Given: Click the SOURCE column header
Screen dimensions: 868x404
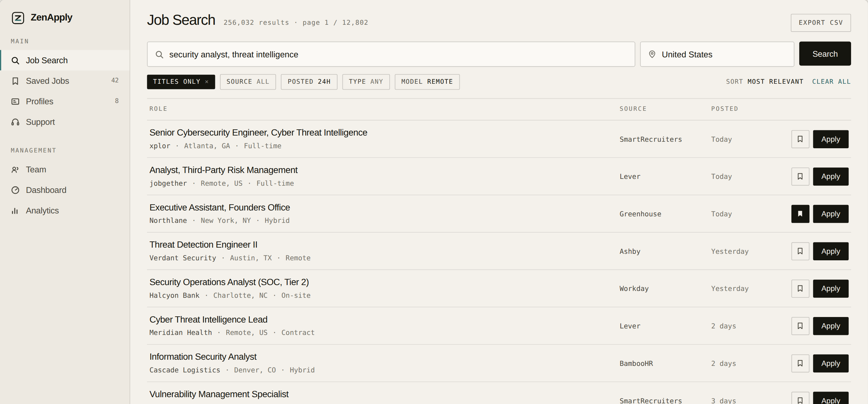Looking at the screenshot, I should click(633, 109).
